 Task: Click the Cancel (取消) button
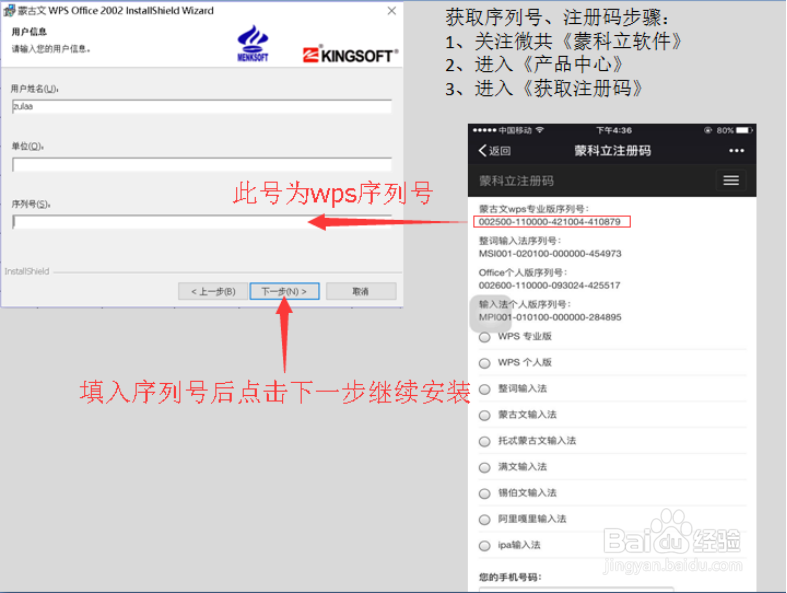tap(361, 291)
